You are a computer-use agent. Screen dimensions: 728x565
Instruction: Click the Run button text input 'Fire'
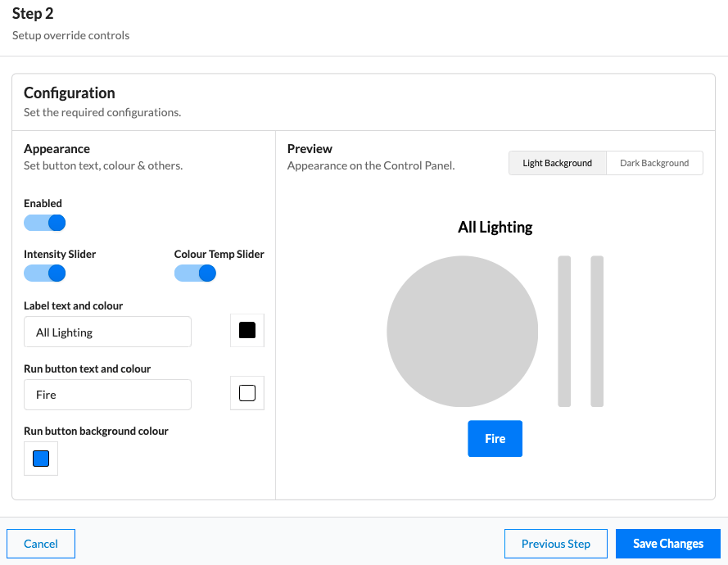point(108,395)
